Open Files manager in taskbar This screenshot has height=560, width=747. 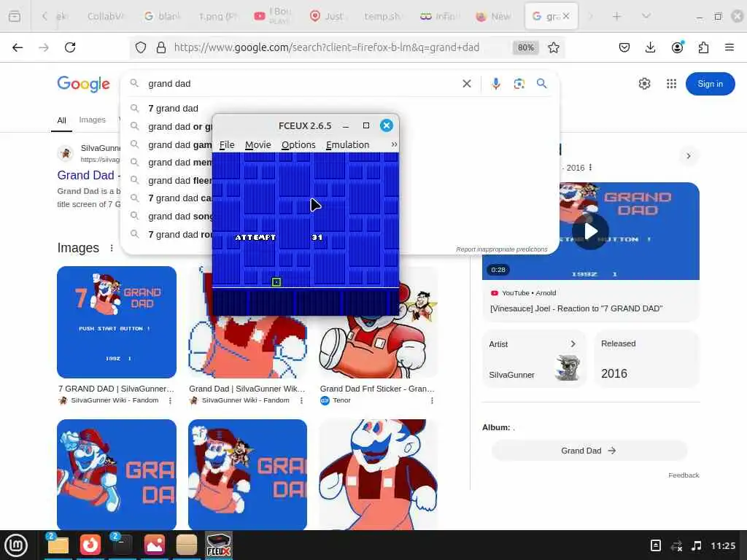[58, 545]
